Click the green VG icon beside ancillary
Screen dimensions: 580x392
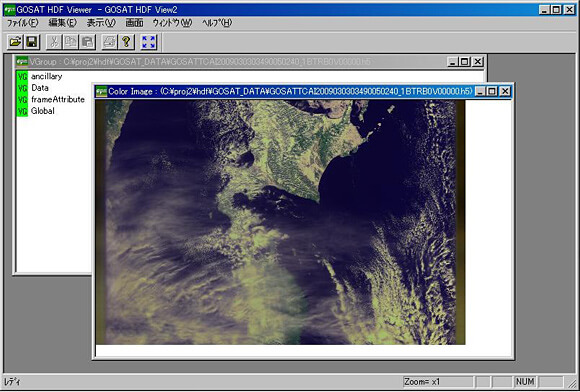[22, 77]
